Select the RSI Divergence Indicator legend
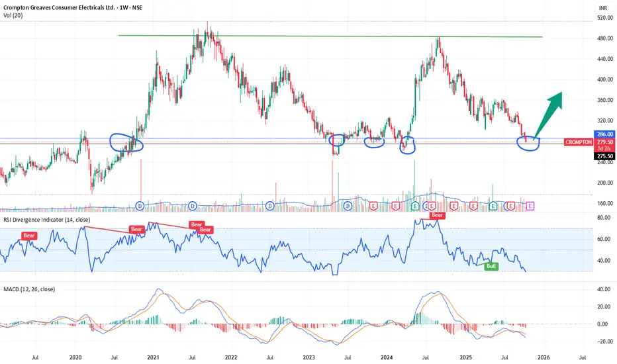 point(47,220)
